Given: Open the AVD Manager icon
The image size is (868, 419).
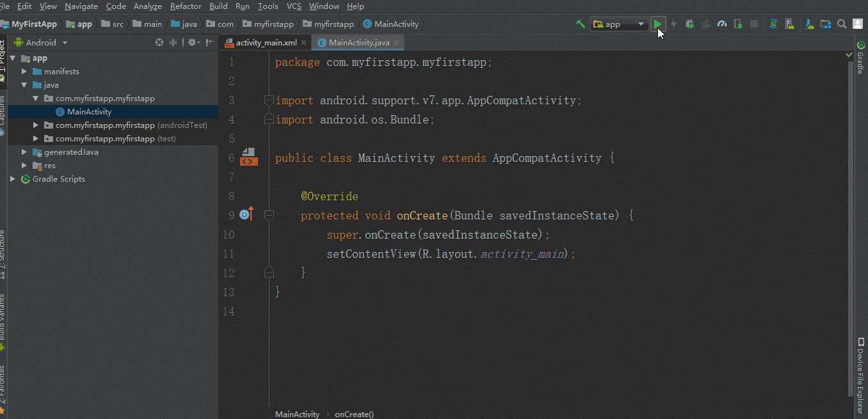Looking at the screenshot, I should pyautogui.click(x=791, y=24).
